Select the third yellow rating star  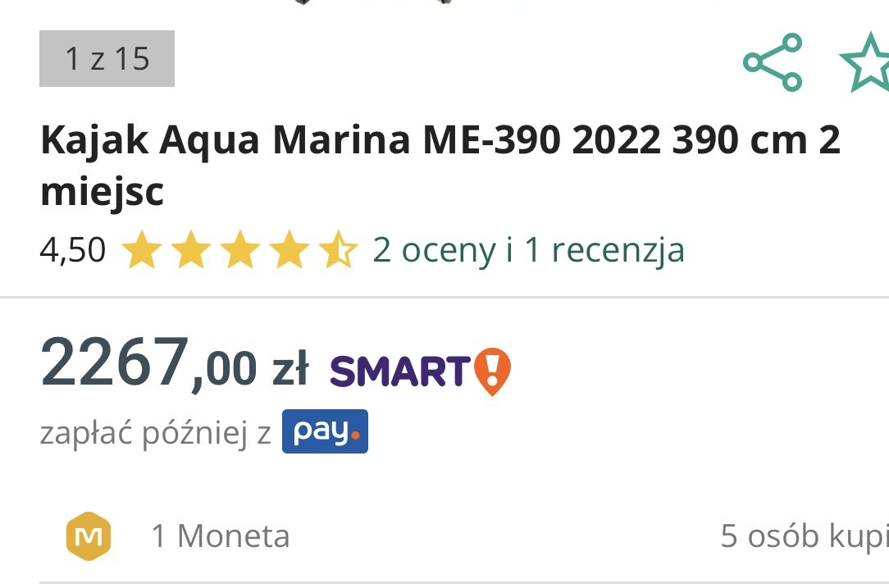[x=239, y=249]
